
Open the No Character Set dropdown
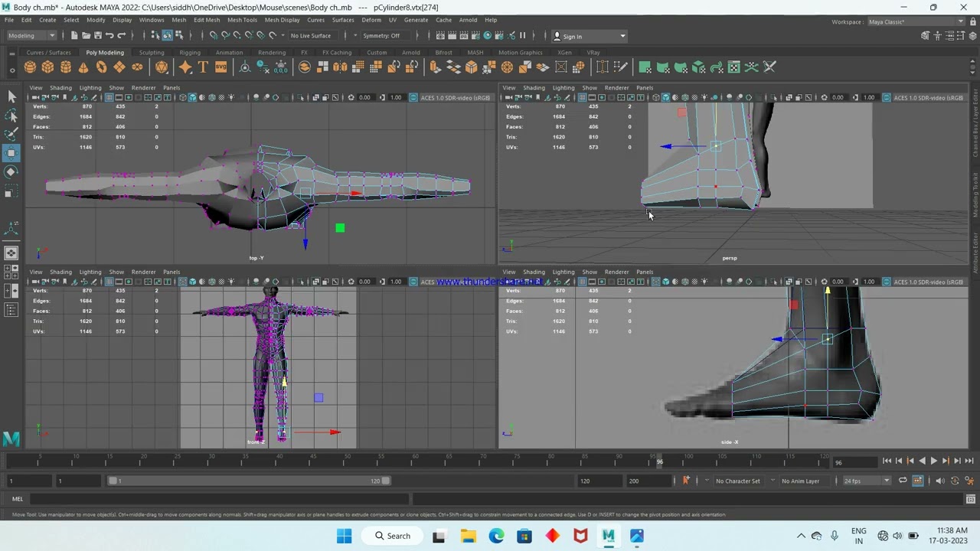[738, 481]
